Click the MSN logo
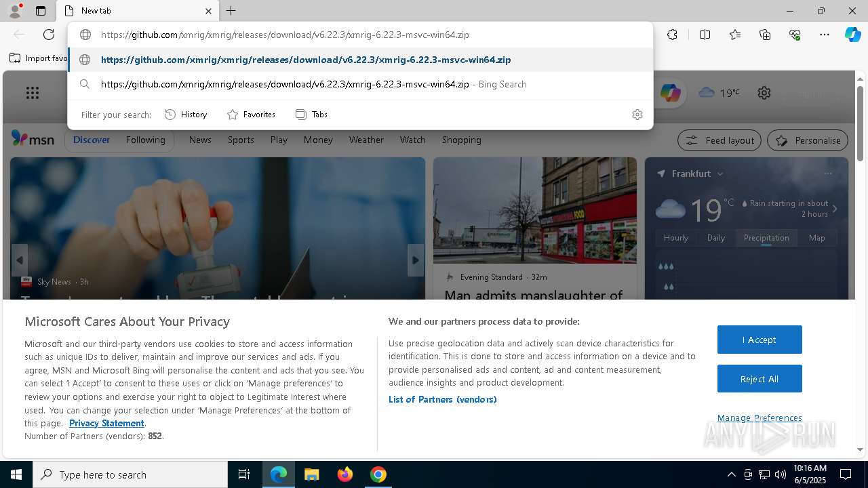Viewport: 868px width, 488px height. coord(33,139)
